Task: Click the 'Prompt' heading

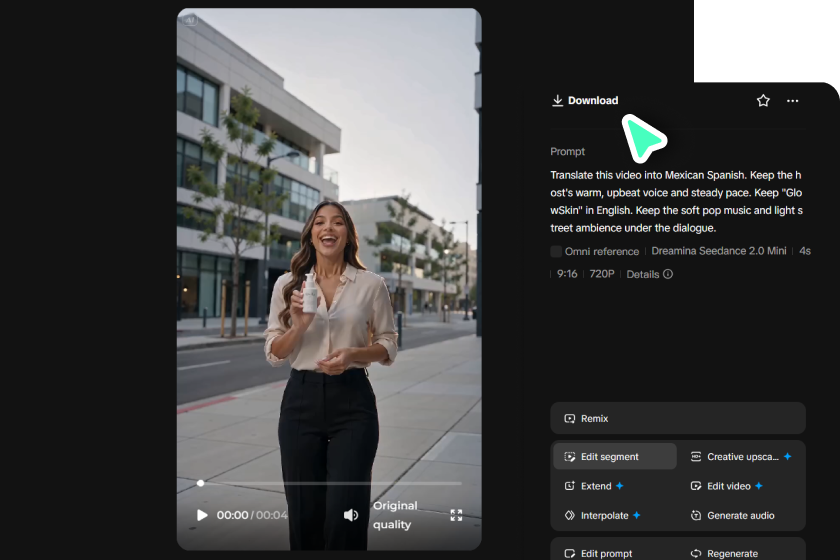Action: (x=567, y=152)
